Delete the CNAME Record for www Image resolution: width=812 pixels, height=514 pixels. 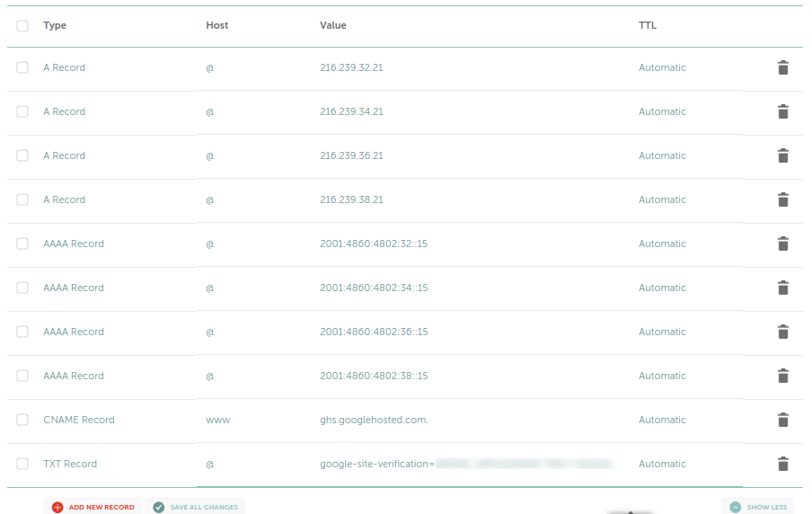click(783, 420)
